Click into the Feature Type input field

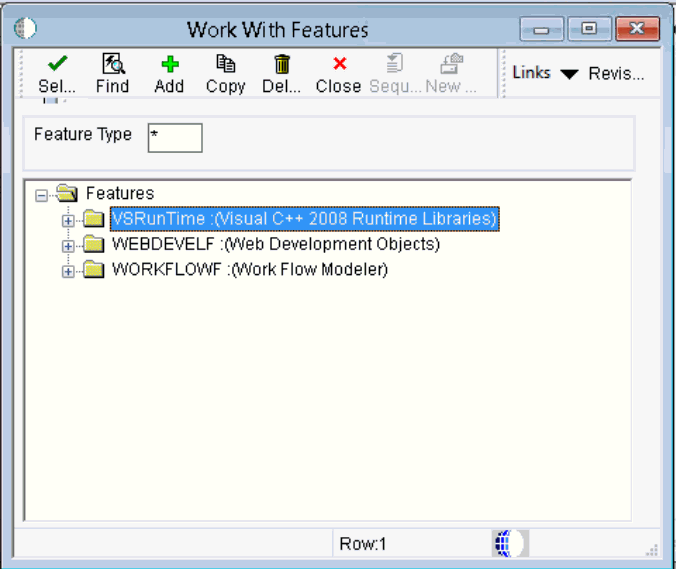pos(175,138)
